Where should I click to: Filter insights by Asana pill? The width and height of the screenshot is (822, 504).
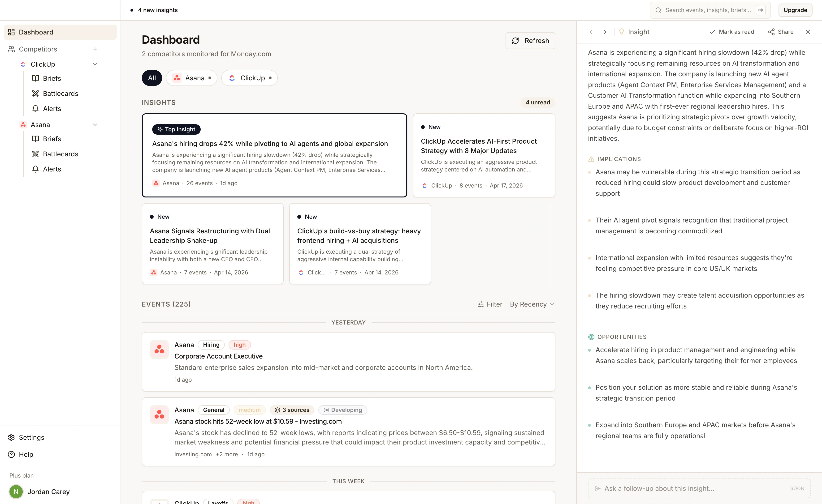191,78
